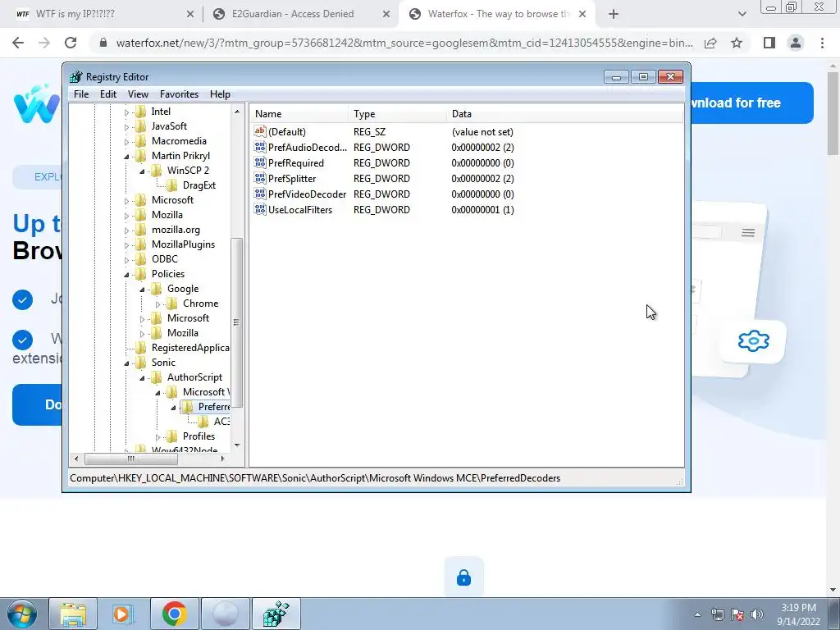
Task: Expand the Profiles key
Action: 157,437
